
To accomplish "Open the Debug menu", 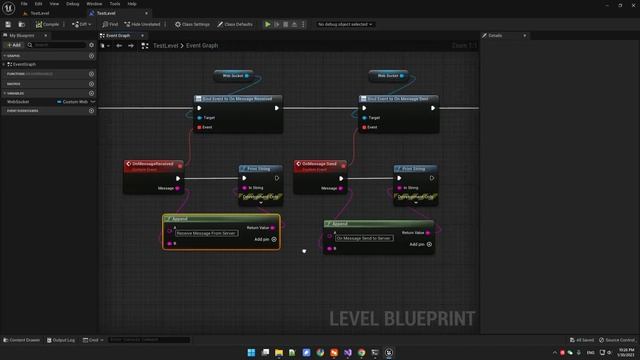I will [x=73, y=4].
